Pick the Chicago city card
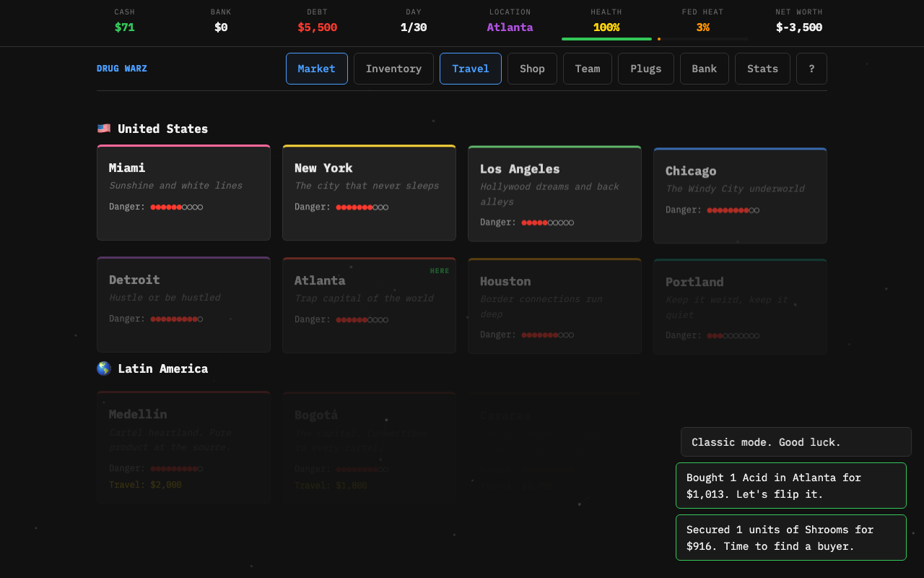Viewport: 924px width, 578px height. coord(740,196)
